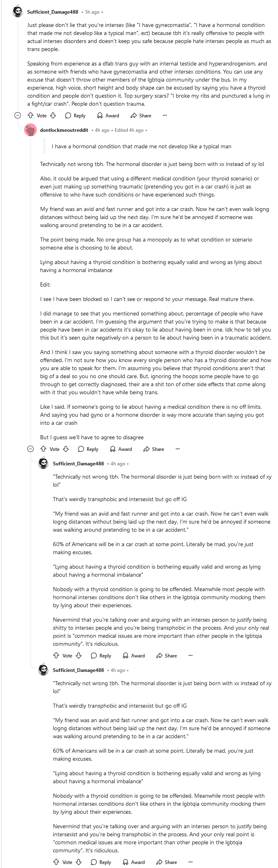Collapse the top Sufficient_Damage488 comment thread
Screen dimensions: 278x868
[18, 116]
